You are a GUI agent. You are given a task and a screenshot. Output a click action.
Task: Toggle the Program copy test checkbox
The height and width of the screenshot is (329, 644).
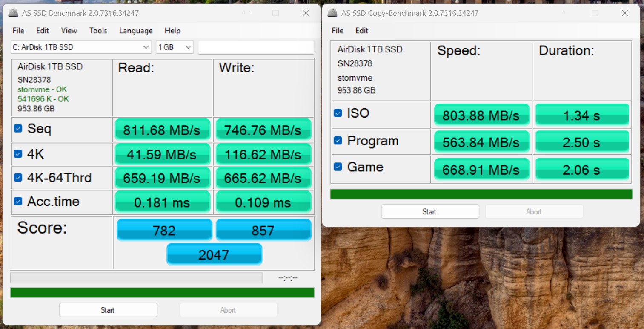[338, 140]
